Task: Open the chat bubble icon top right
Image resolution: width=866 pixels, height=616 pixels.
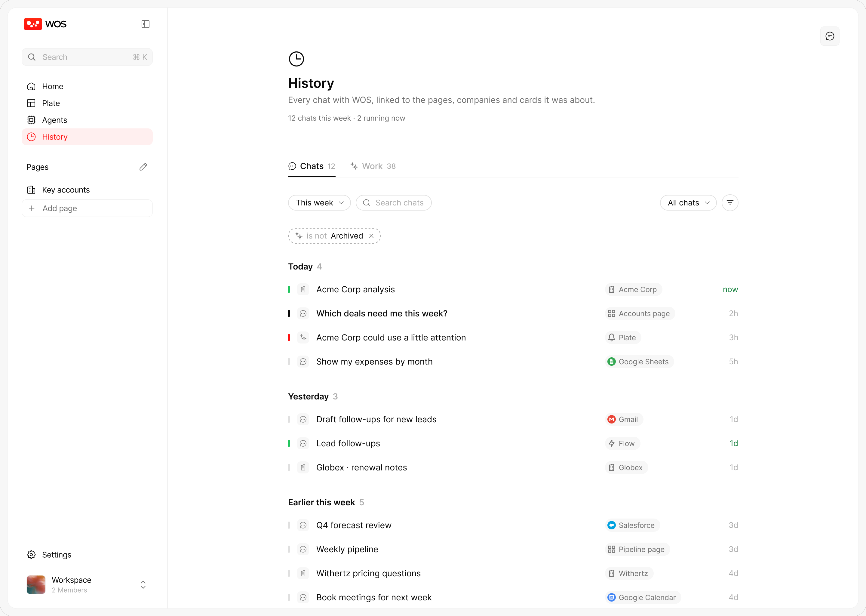Action: [830, 36]
